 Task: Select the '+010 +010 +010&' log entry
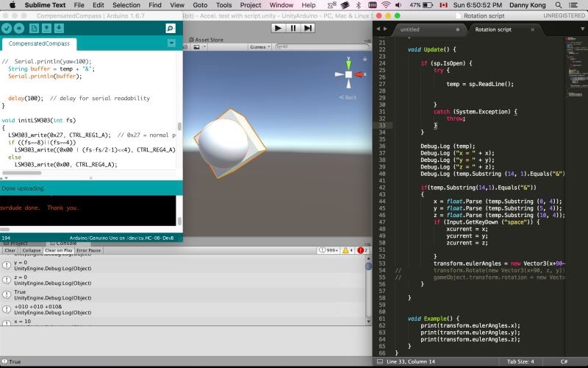(182, 309)
